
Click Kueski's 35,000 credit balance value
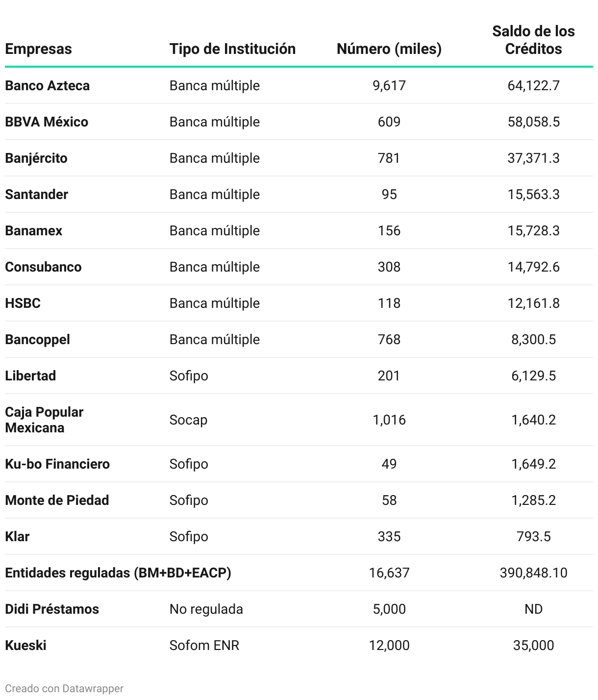pyautogui.click(x=533, y=646)
